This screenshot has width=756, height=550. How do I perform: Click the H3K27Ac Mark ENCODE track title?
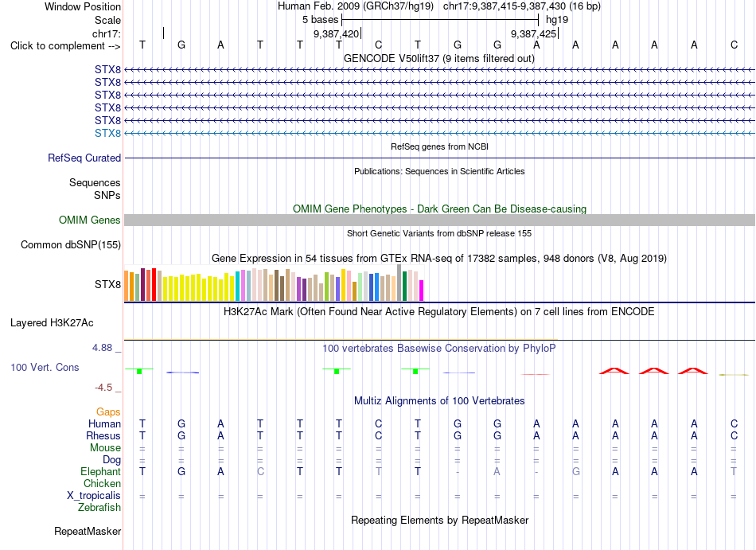[x=439, y=311]
